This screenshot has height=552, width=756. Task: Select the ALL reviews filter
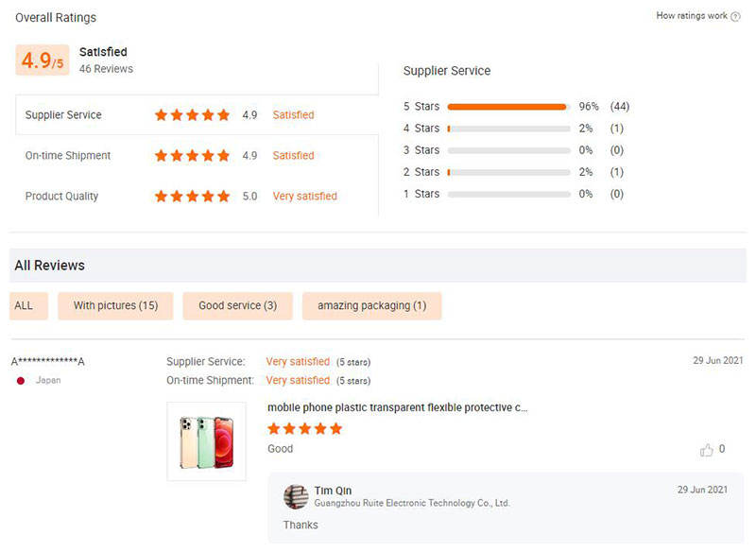coord(24,306)
